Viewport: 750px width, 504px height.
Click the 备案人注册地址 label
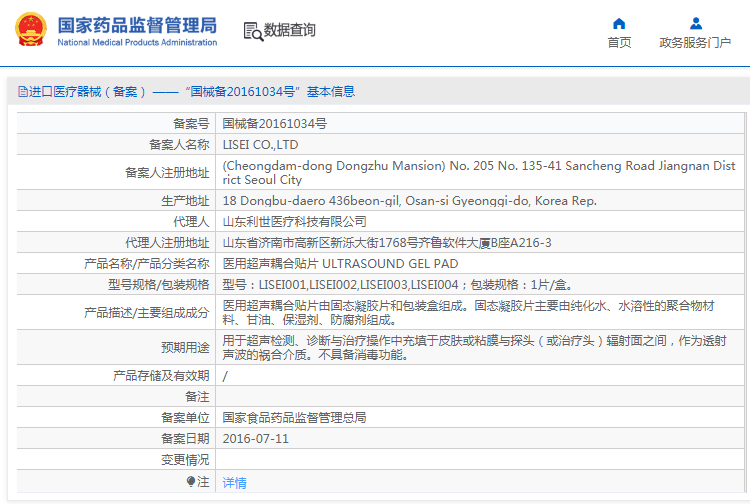pos(167,173)
